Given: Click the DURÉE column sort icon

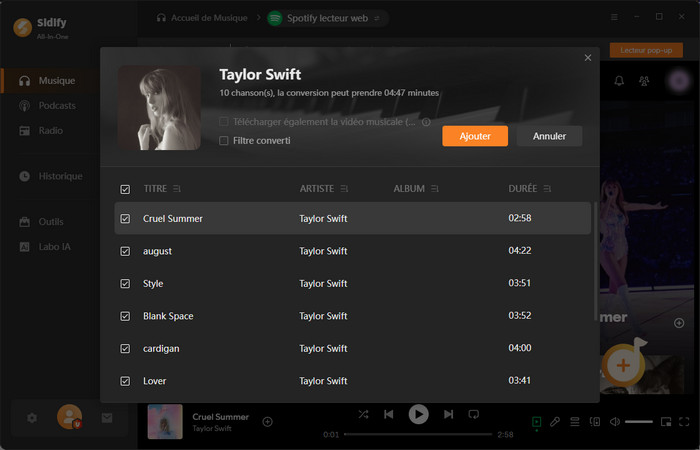Looking at the screenshot, I should tap(547, 189).
